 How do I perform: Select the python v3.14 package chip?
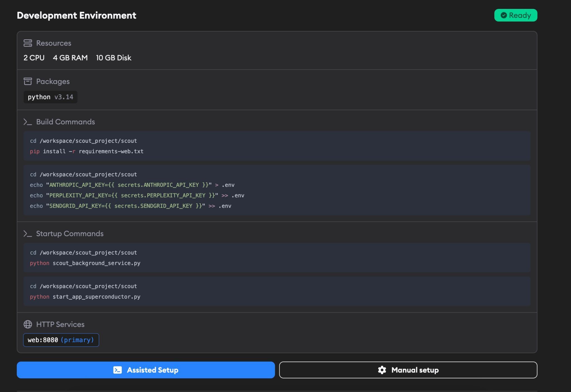coord(50,97)
